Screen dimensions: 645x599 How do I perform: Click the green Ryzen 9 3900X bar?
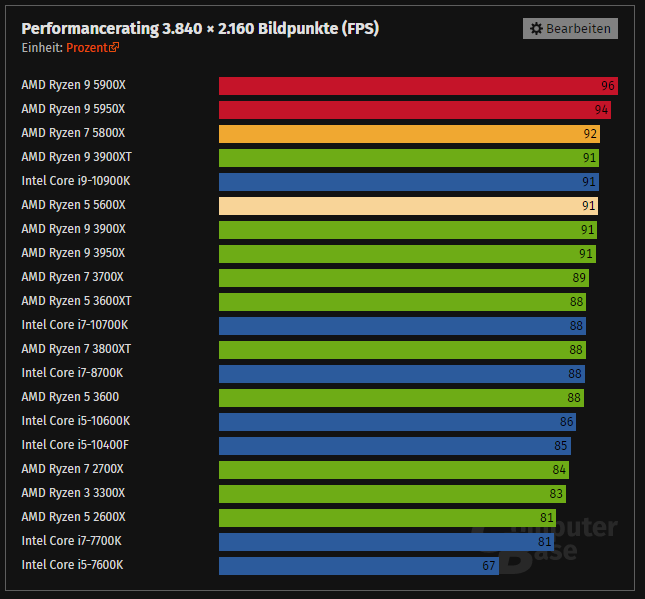(x=408, y=230)
